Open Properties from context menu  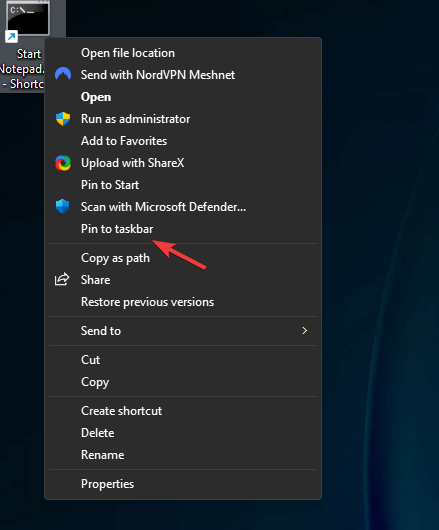point(183,484)
